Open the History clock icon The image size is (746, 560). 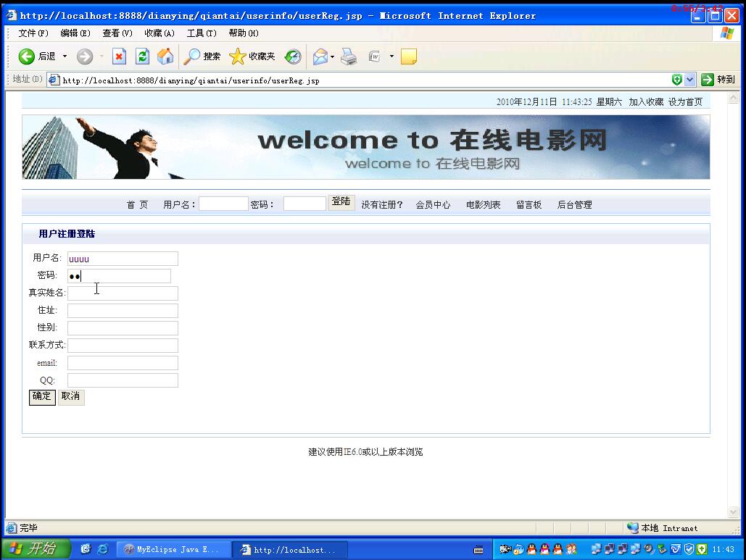[293, 57]
